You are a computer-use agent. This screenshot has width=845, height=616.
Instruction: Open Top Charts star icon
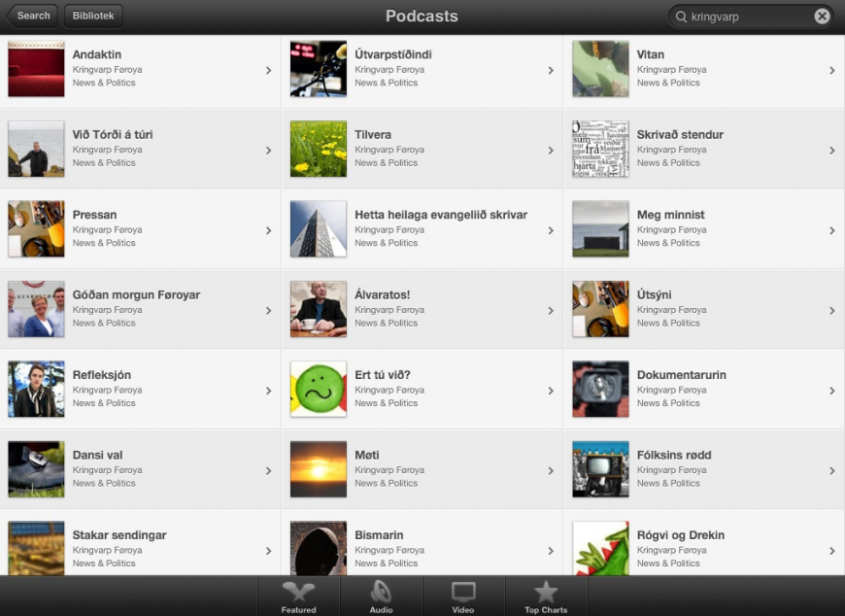tap(546, 592)
